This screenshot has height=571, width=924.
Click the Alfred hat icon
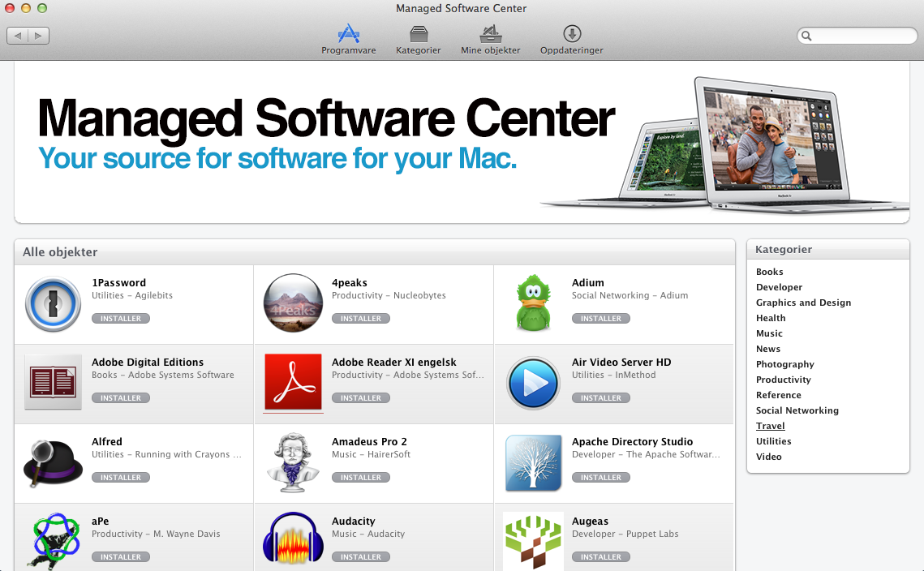point(53,462)
